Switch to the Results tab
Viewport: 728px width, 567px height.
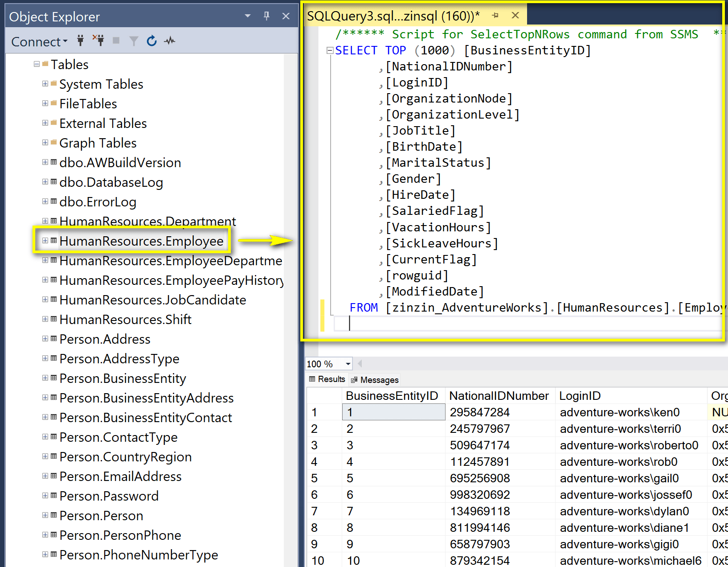click(x=327, y=379)
